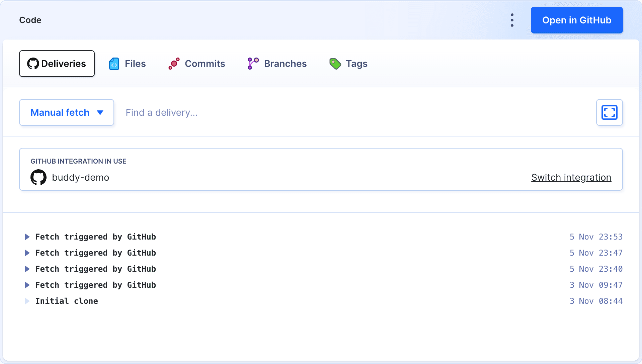Open the three-dot more options menu
Screen dimensions: 642x364
pyautogui.click(x=512, y=20)
